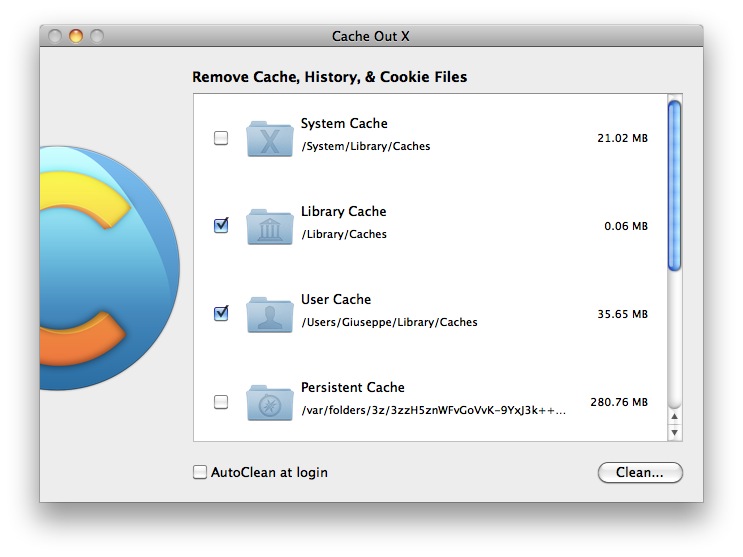Click the Clean... button
The height and width of the screenshot is (557, 743).
click(640, 473)
